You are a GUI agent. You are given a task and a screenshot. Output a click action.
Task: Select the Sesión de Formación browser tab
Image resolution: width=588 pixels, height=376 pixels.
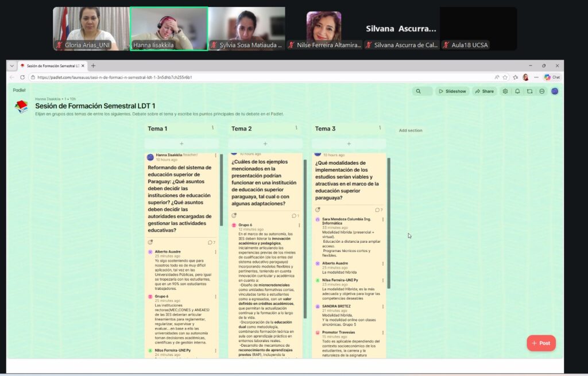[x=51, y=66]
